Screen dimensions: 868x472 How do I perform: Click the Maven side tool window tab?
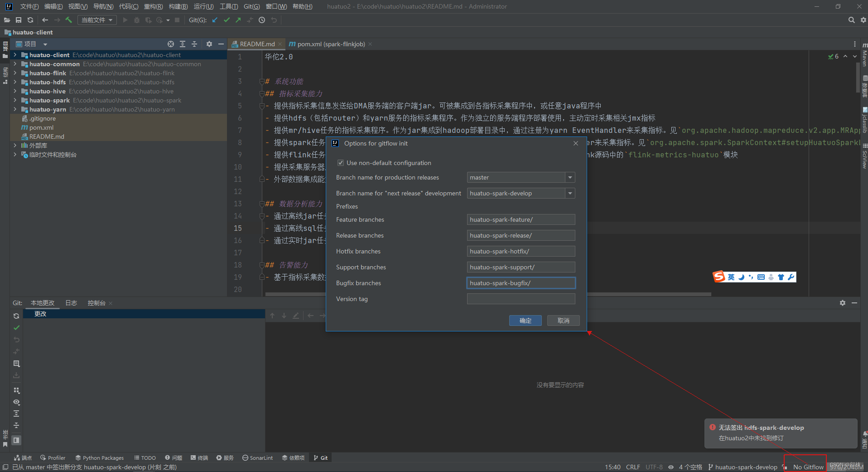point(864,55)
